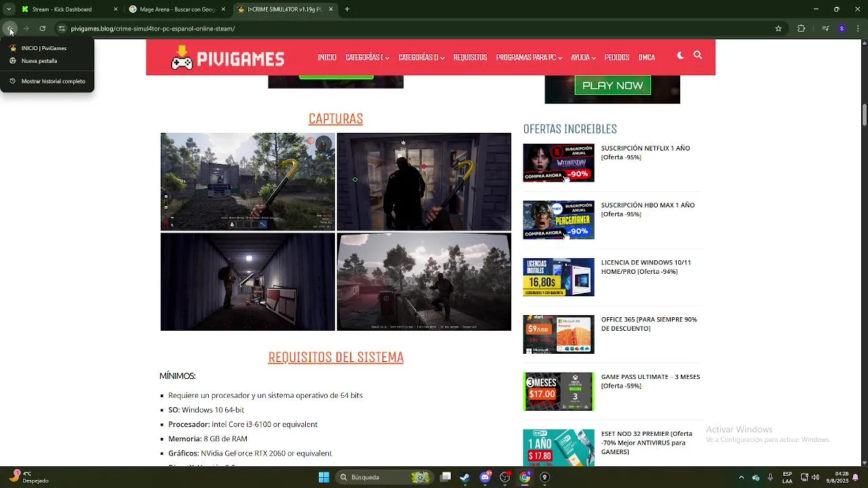
Task: Open Google Chrome taskbar icon
Action: 525,477
